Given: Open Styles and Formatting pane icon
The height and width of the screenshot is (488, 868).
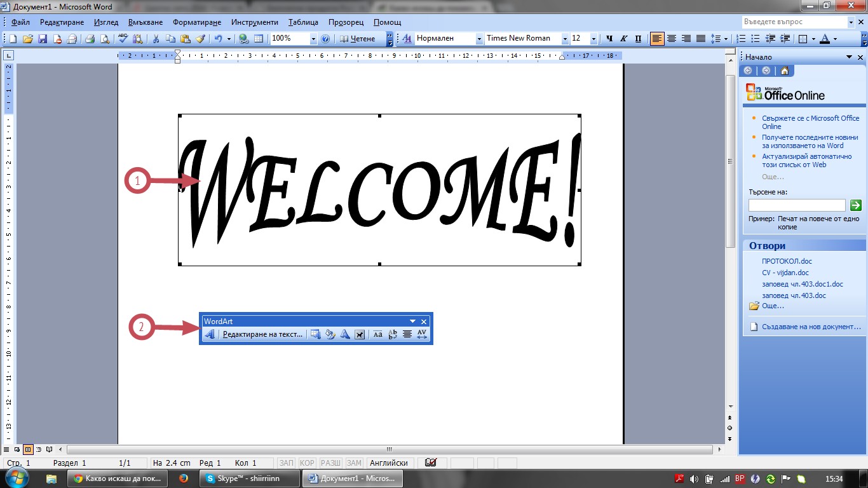Looking at the screenshot, I should [x=407, y=39].
